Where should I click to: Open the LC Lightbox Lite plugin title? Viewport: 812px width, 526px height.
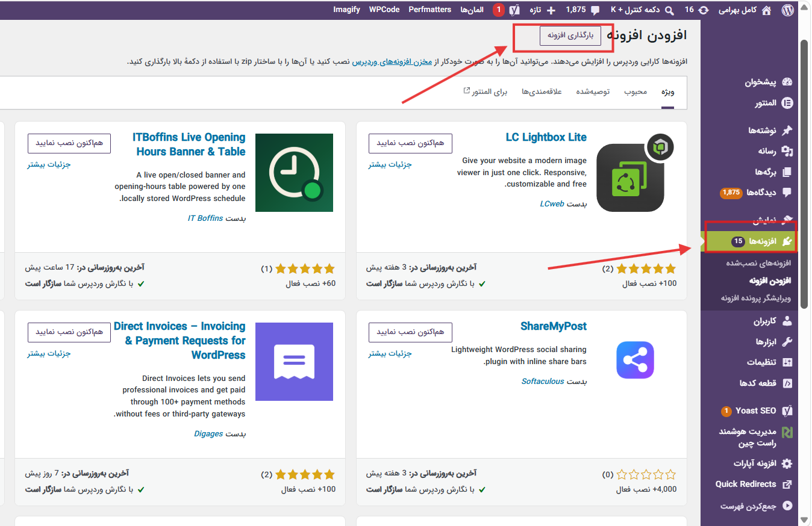point(546,137)
